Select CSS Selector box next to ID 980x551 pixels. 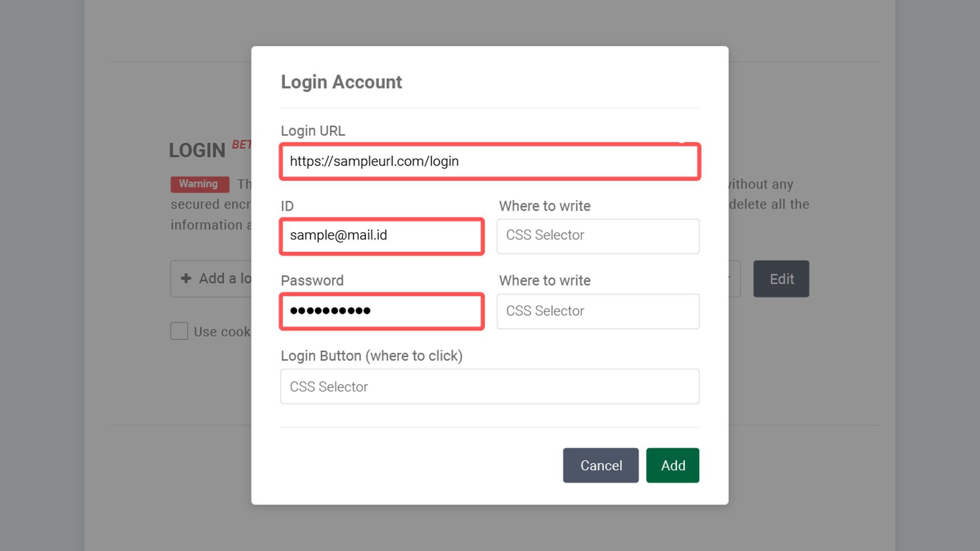[x=598, y=236]
